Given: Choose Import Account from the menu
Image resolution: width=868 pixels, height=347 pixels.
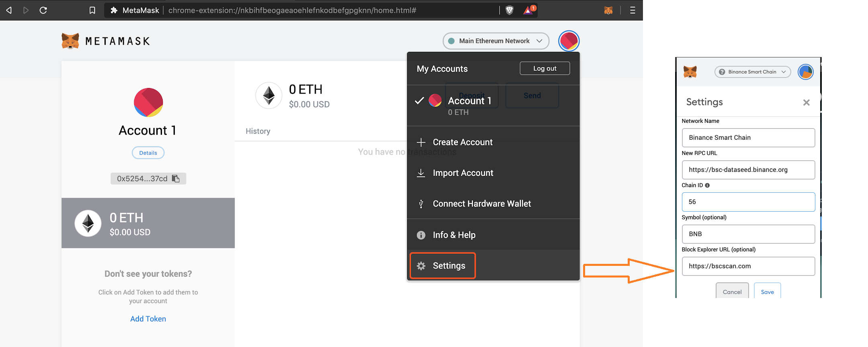Looking at the screenshot, I should coord(493,173).
